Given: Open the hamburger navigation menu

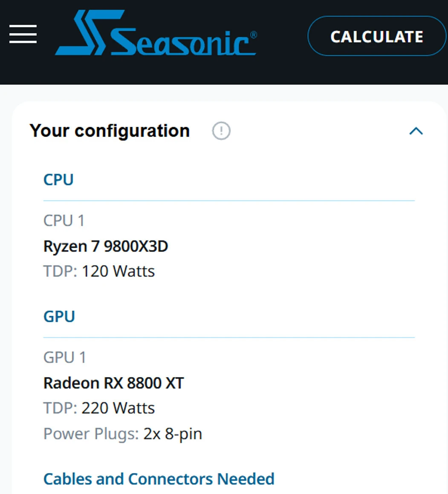Looking at the screenshot, I should [x=23, y=34].
